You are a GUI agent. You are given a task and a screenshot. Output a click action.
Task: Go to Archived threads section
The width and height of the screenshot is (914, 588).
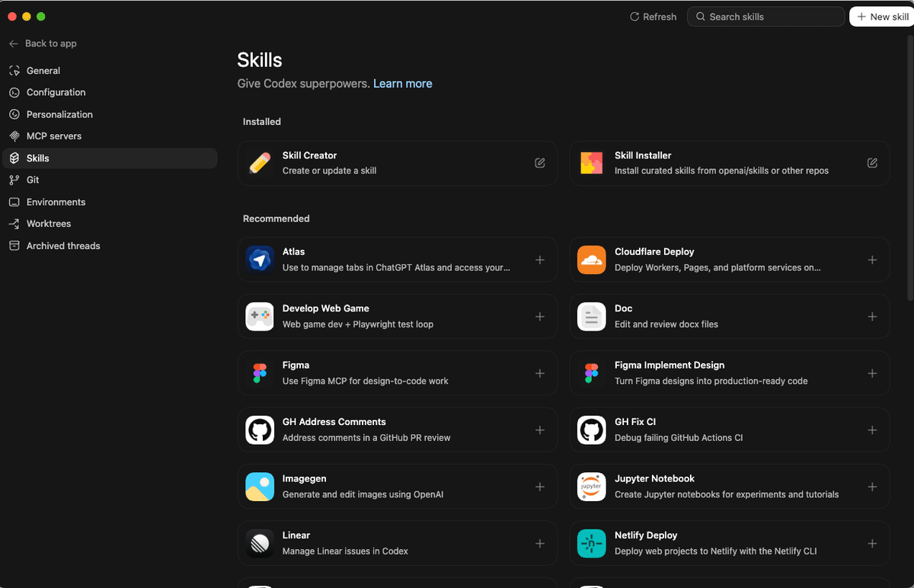click(63, 246)
